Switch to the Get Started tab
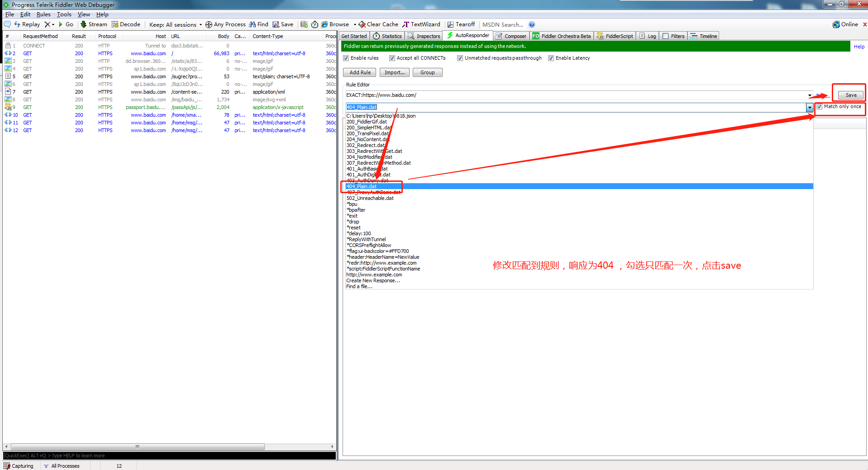 pyautogui.click(x=354, y=36)
